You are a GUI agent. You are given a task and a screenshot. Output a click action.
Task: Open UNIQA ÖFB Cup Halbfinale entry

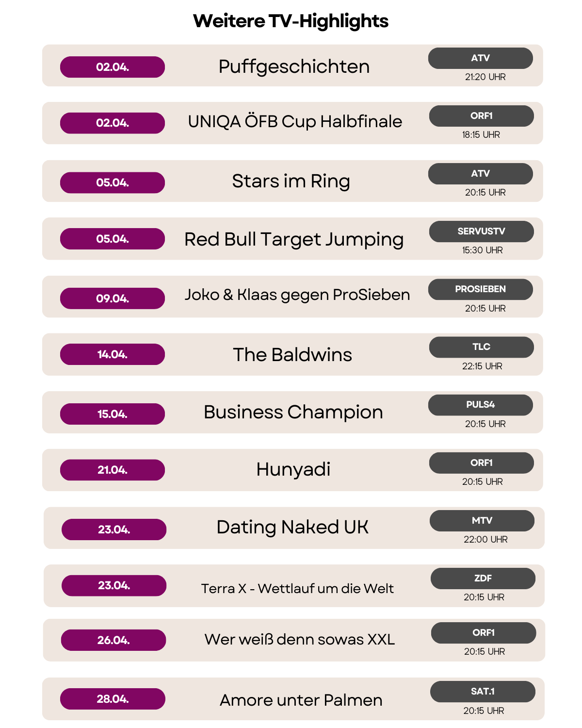(x=295, y=122)
